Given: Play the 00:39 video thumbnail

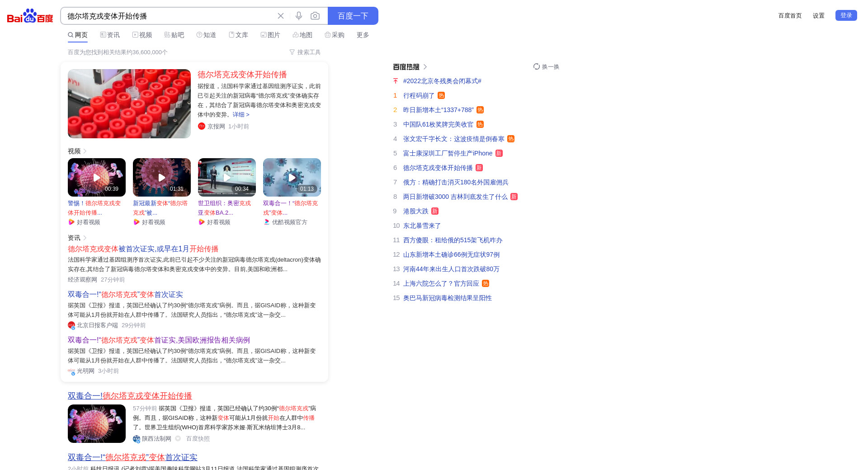Looking at the screenshot, I should point(97,177).
